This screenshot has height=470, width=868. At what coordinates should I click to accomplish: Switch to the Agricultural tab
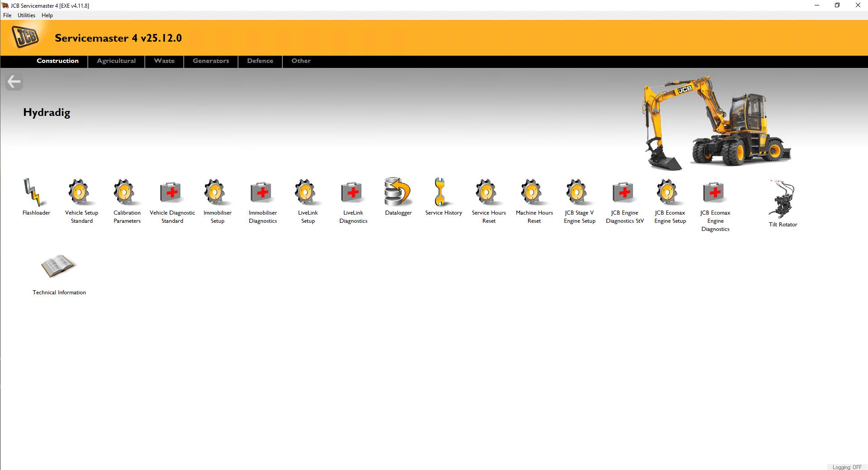pyautogui.click(x=116, y=61)
